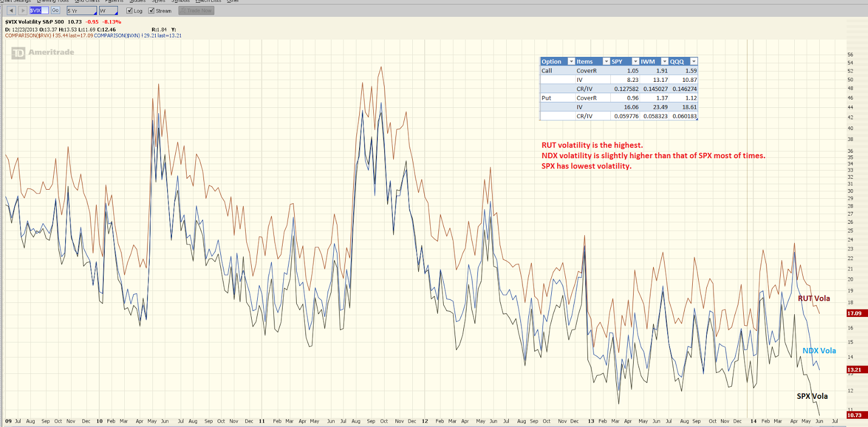Viewport: 868px width, 427px height.
Task: Click the 13 year label on time axis
Action: [591, 421]
